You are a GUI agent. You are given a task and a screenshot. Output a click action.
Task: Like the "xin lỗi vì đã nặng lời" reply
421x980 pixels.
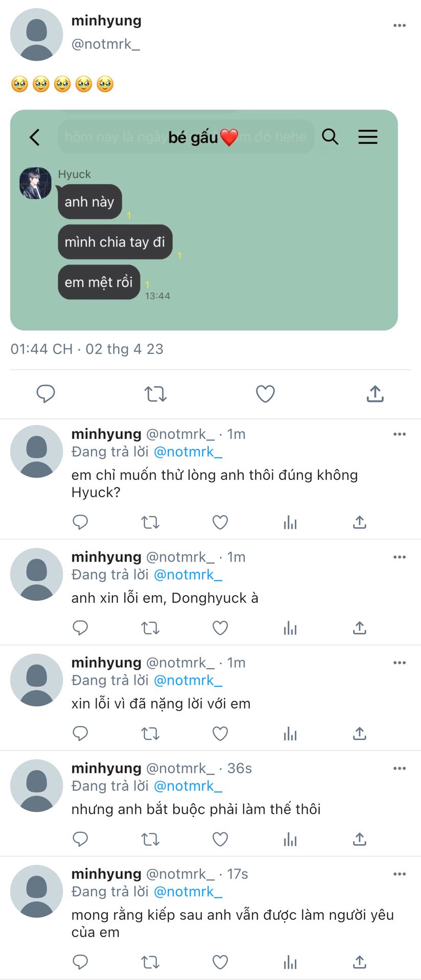point(220,733)
